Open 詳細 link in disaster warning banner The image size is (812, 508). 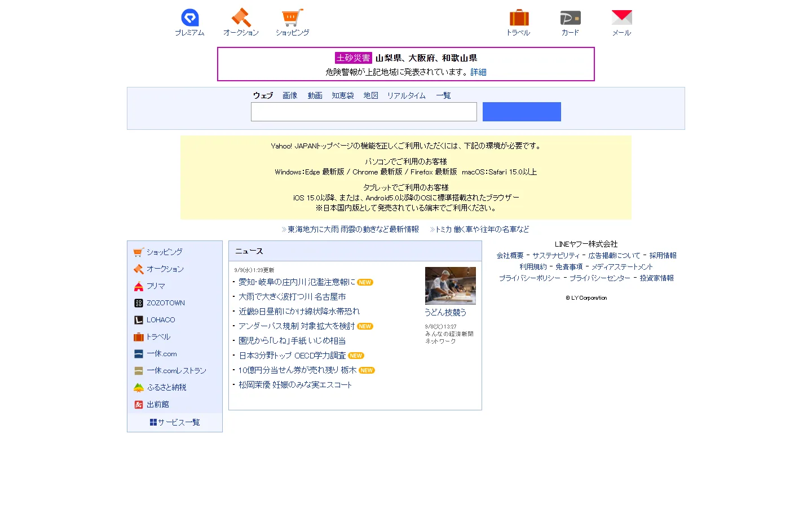pos(478,72)
